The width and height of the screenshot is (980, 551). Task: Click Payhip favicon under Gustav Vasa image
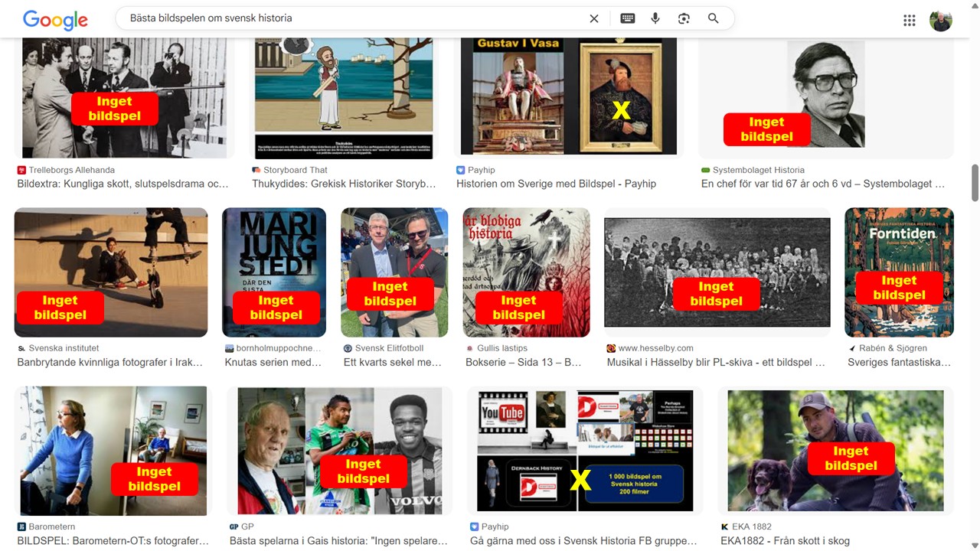[x=461, y=170]
